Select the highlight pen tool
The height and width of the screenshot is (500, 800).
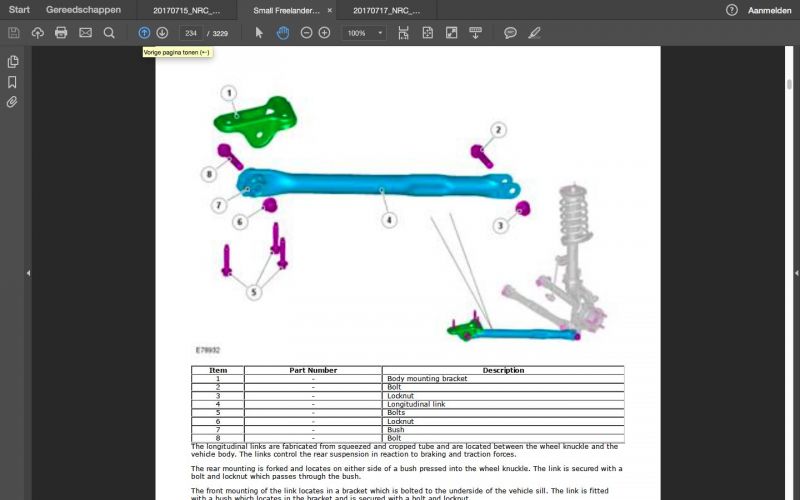pyautogui.click(x=534, y=33)
